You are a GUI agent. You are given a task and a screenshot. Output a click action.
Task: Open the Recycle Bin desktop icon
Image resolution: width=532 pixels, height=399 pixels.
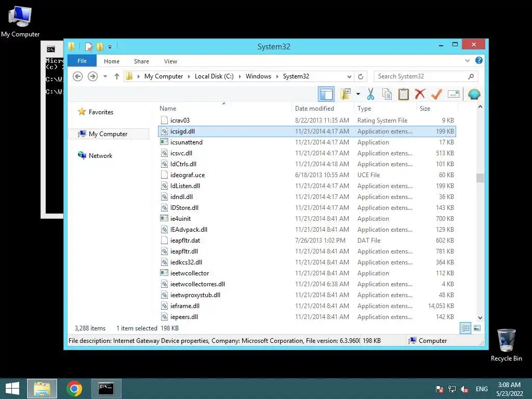pyautogui.click(x=506, y=345)
